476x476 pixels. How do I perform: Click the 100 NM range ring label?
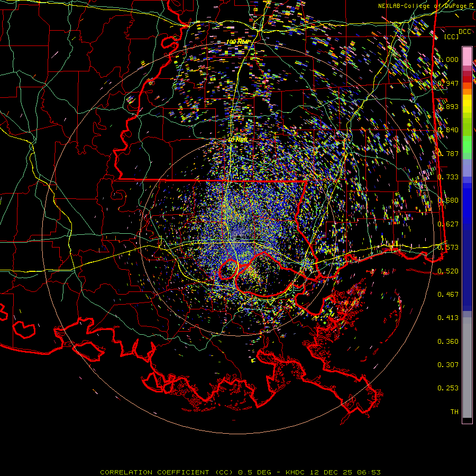click(237, 42)
